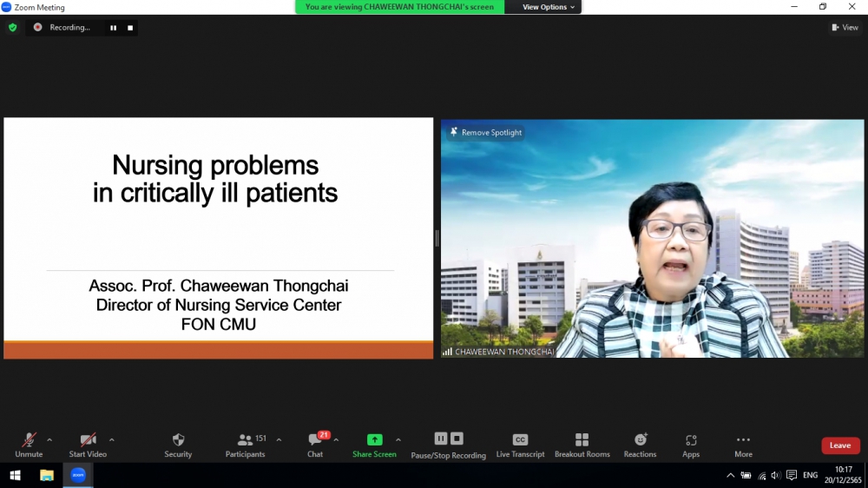
Task: Open the More menu
Action: pos(743,445)
